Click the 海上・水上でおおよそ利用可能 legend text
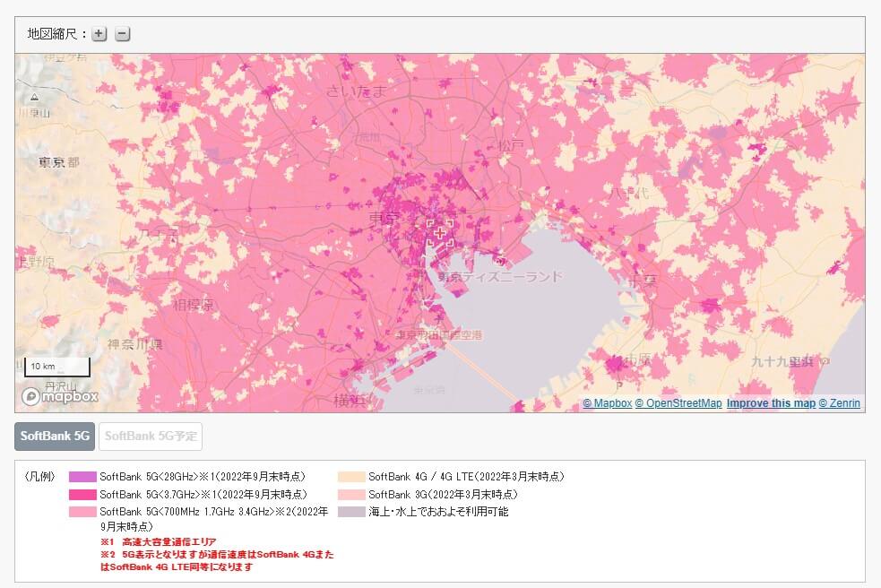 [438, 512]
